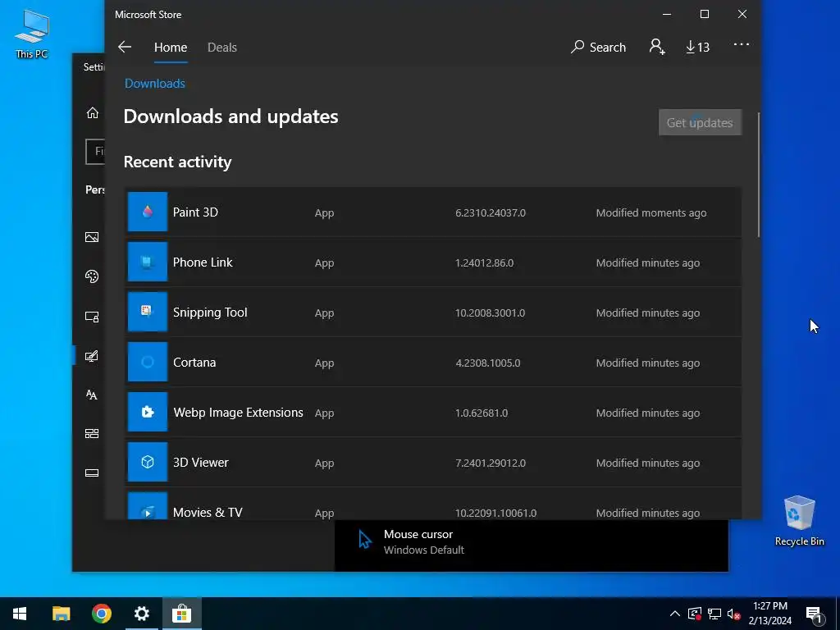Open Themes icon in Settings sidebar

pos(92,356)
